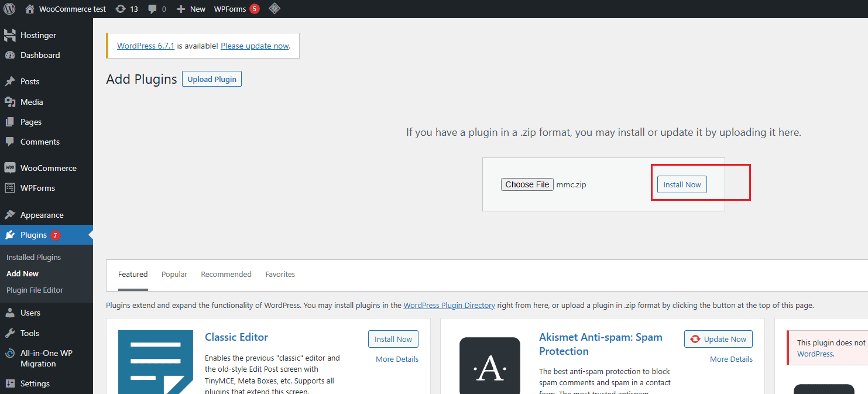The image size is (868, 394).
Task: Follow the 'Please update now' link
Action: (x=255, y=46)
